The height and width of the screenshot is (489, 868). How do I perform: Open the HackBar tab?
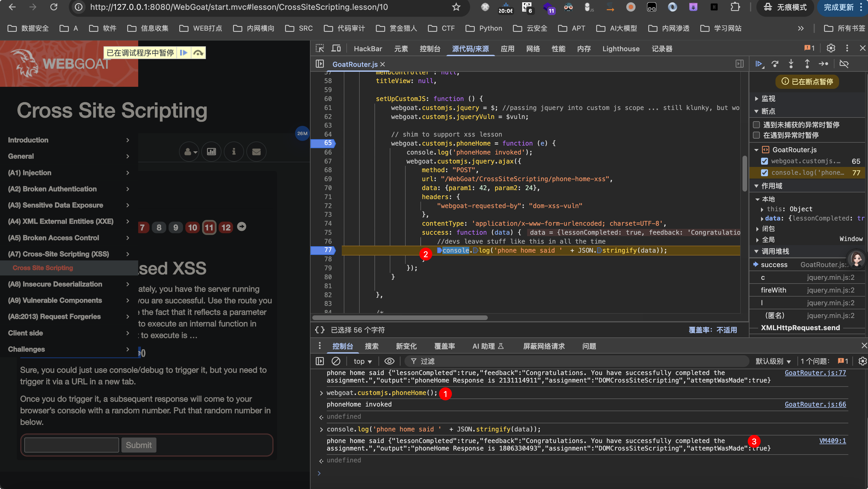pos(368,49)
